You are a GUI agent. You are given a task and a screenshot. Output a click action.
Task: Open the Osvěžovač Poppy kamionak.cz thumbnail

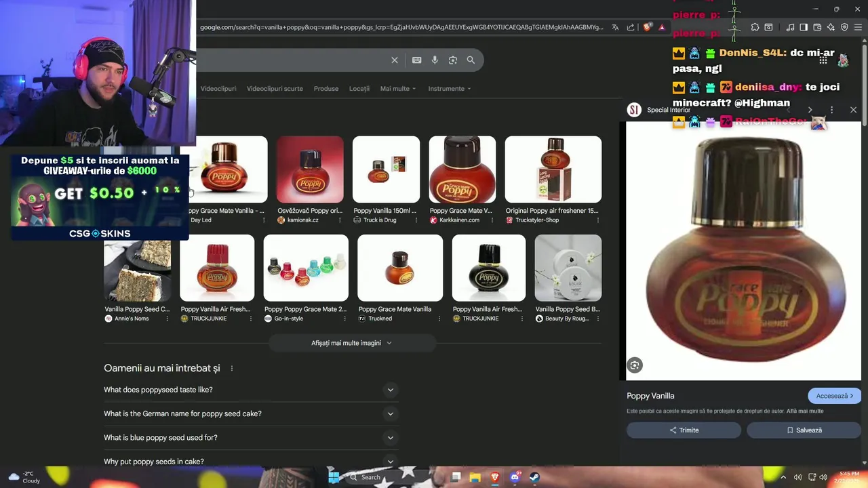click(x=310, y=169)
